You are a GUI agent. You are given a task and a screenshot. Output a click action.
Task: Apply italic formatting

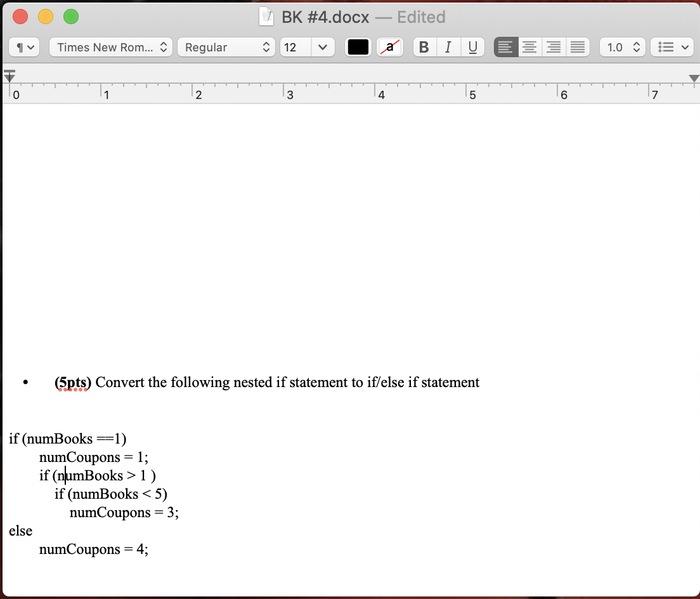[x=448, y=47]
